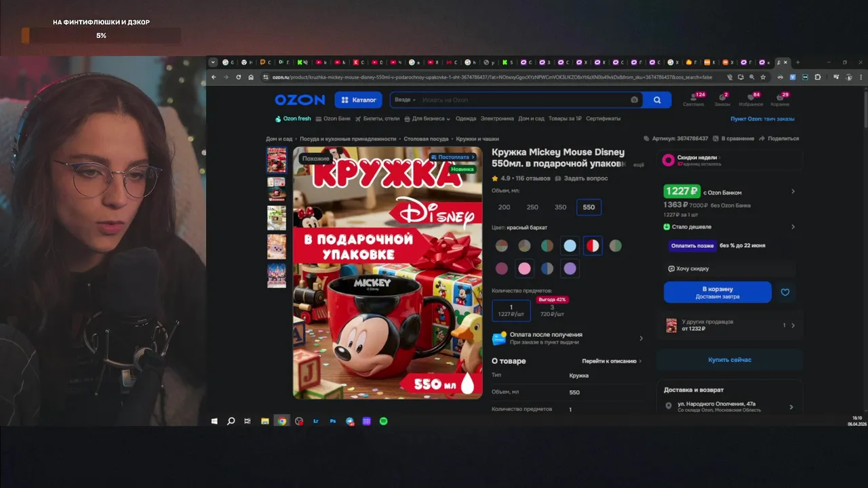Select volume option 550 ml

pos(589,207)
